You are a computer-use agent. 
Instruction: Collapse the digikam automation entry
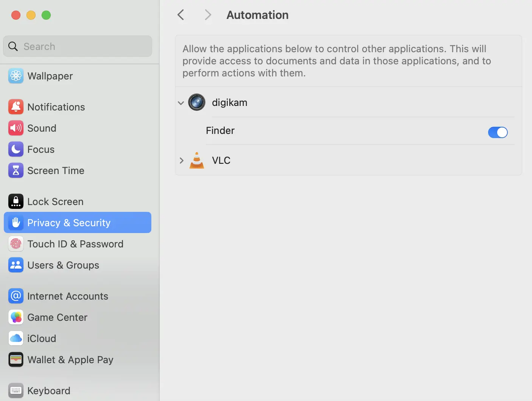tap(181, 103)
